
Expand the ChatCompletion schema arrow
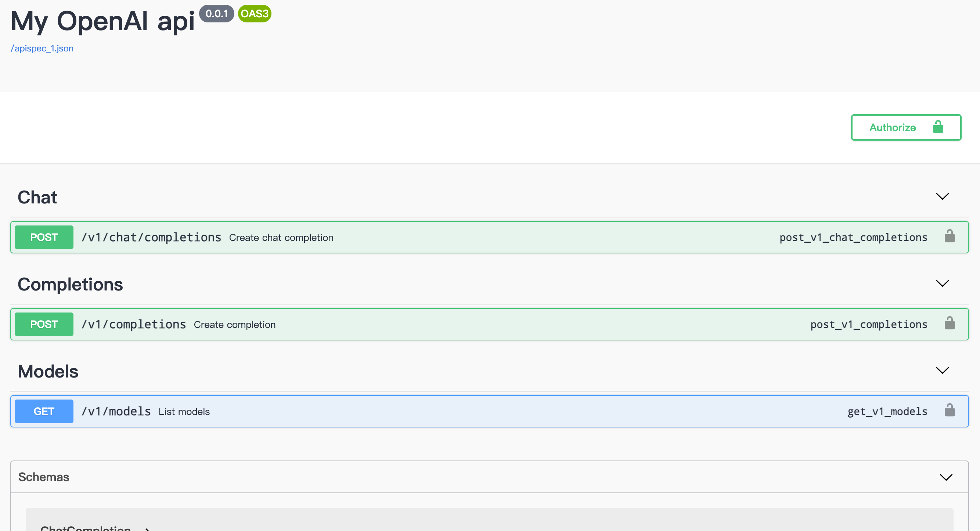148,528
